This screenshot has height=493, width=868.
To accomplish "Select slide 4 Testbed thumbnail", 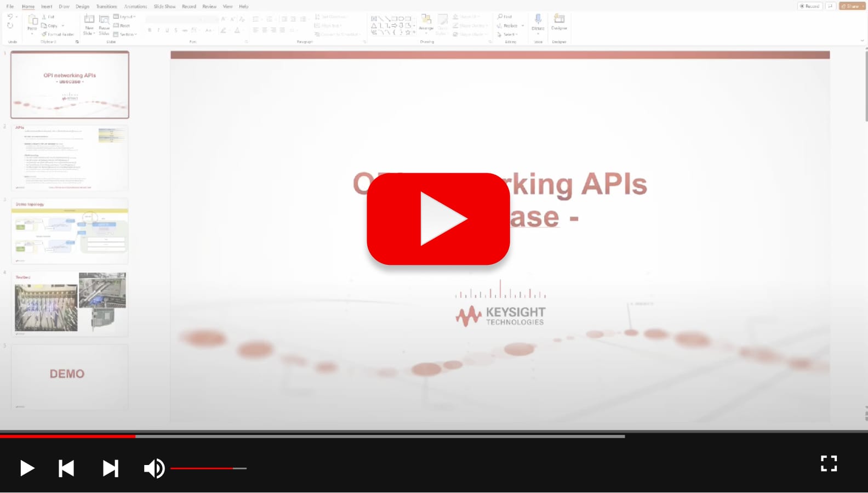I will [70, 304].
